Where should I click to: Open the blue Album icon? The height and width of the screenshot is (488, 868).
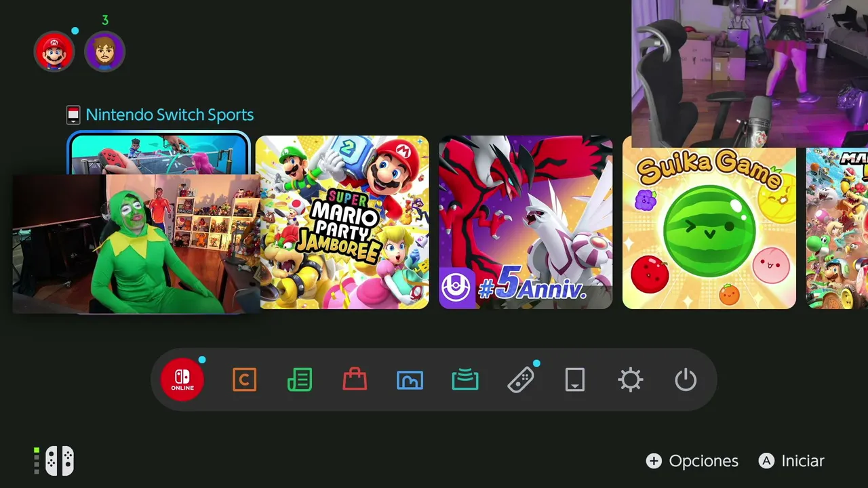tap(410, 380)
